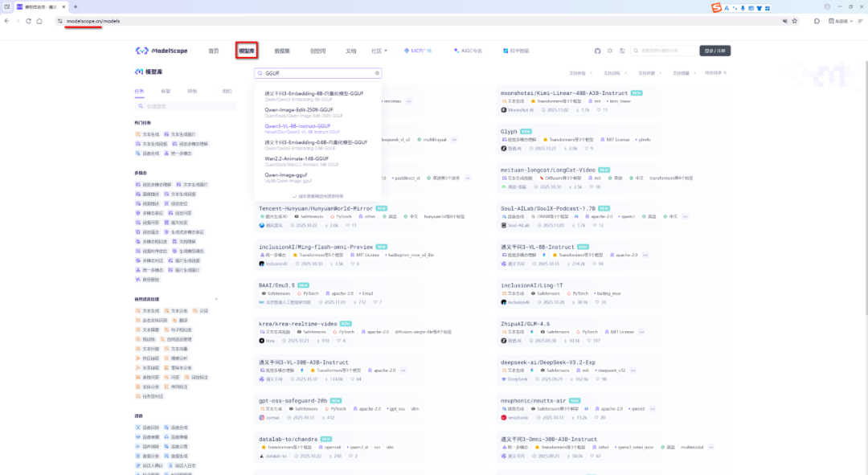Open the browser main menu icon
The image size is (868, 475).
click(x=860, y=21)
